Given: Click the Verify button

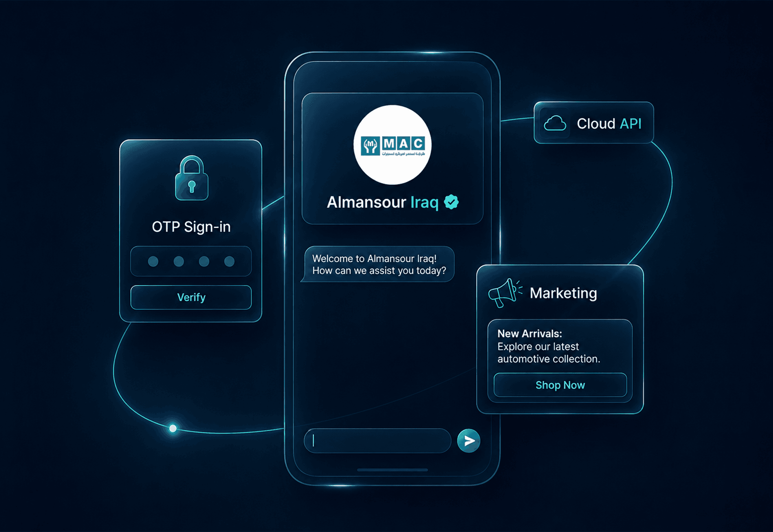Looking at the screenshot, I should click(x=191, y=297).
